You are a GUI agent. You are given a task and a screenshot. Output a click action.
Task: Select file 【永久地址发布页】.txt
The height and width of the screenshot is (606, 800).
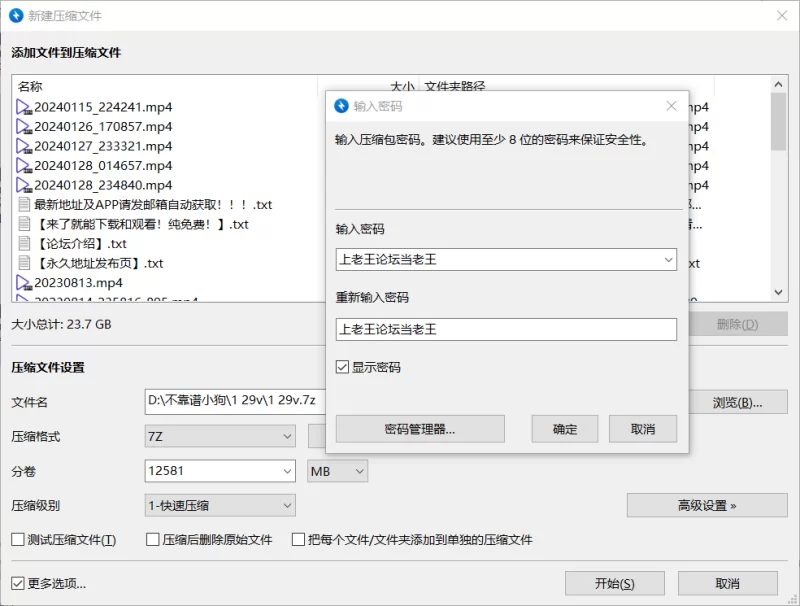(x=99, y=263)
